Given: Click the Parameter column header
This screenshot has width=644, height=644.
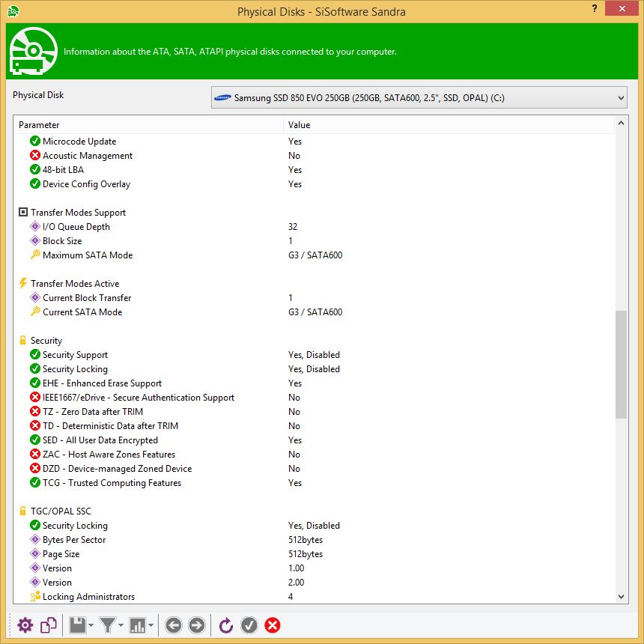Looking at the screenshot, I should click(x=148, y=125).
